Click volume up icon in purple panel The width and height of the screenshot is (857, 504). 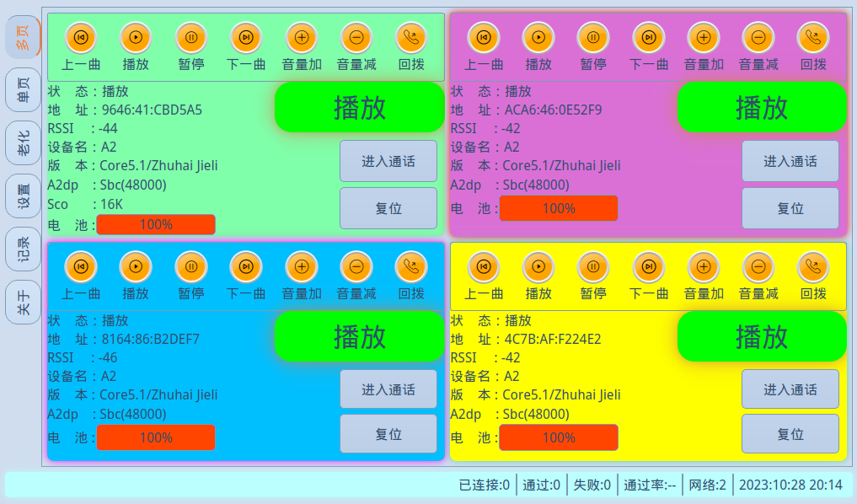click(704, 38)
